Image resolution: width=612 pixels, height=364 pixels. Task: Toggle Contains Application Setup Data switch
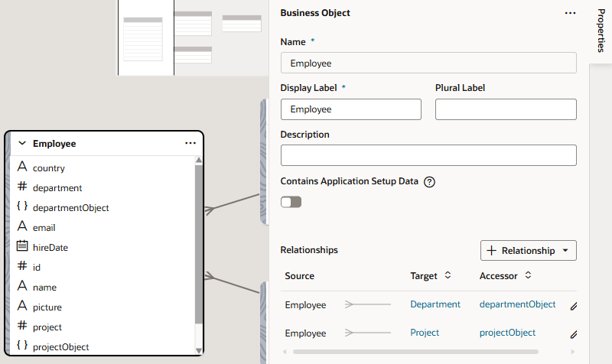pos(291,202)
